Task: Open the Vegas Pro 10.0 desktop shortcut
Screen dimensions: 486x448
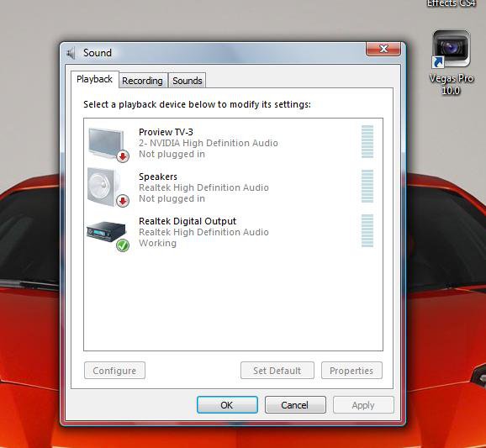Action: [x=452, y=62]
